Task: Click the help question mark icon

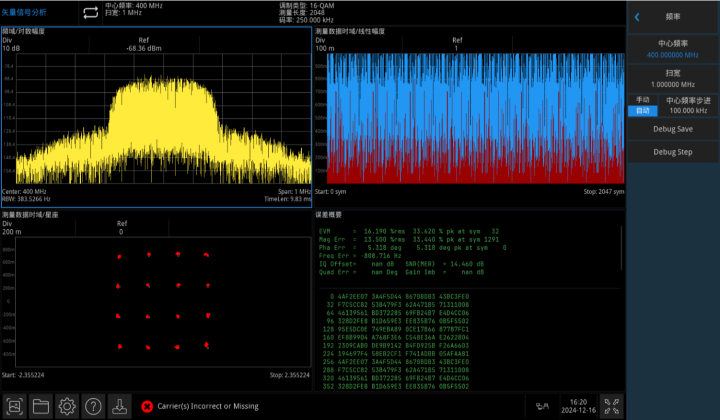Action: point(93,406)
